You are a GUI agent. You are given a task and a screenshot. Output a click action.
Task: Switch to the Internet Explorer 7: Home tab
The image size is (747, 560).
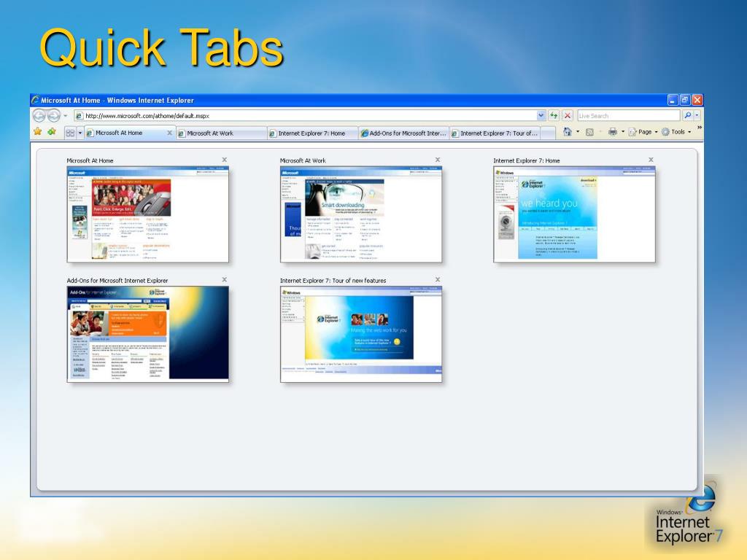tap(312, 133)
